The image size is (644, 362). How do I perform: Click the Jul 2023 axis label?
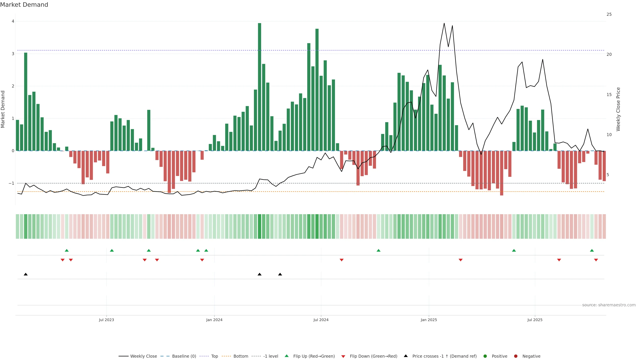coord(106,320)
